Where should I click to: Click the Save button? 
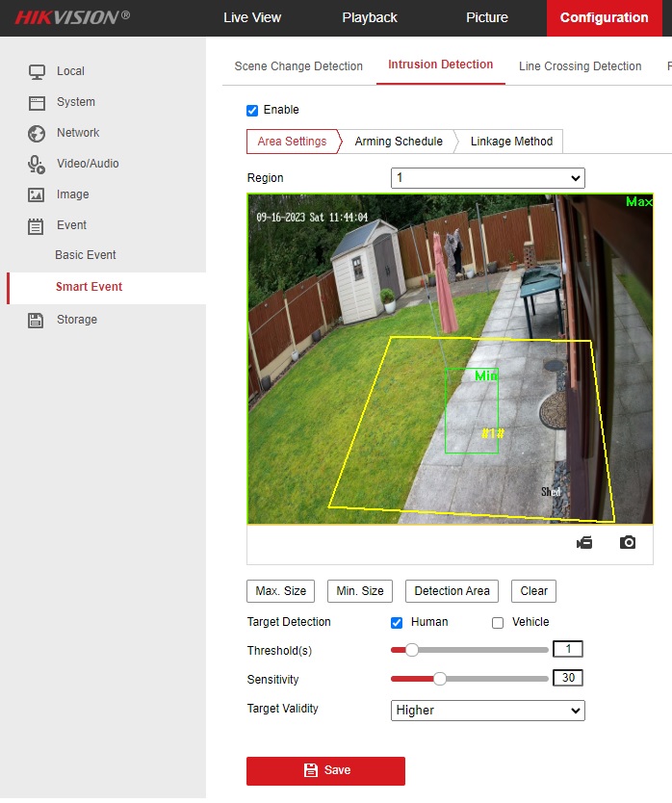coord(325,770)
